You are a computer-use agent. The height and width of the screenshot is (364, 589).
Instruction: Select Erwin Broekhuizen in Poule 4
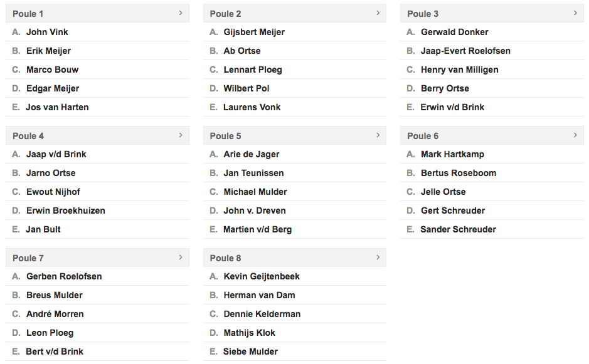(66, 211)
